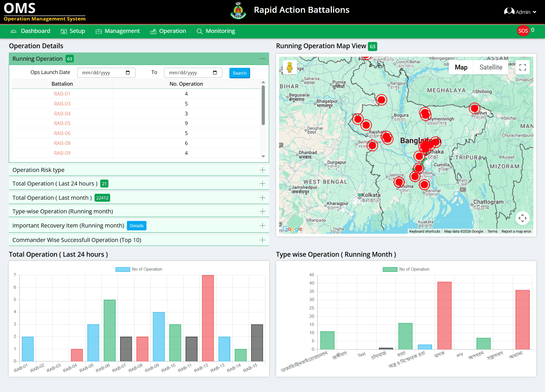Click the battalion table scrollbar down arrow
The height and width of the screenshot is (392, 545).
coord(263,156)
